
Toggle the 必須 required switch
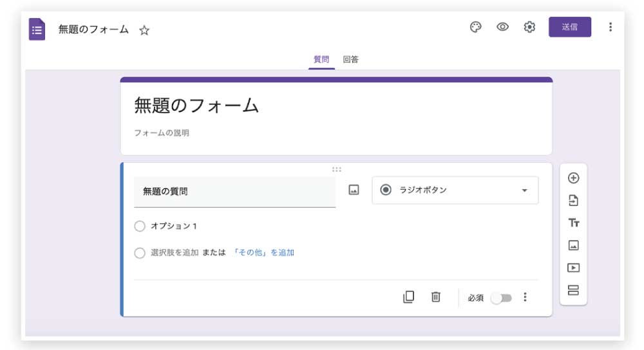coord(500,298)
